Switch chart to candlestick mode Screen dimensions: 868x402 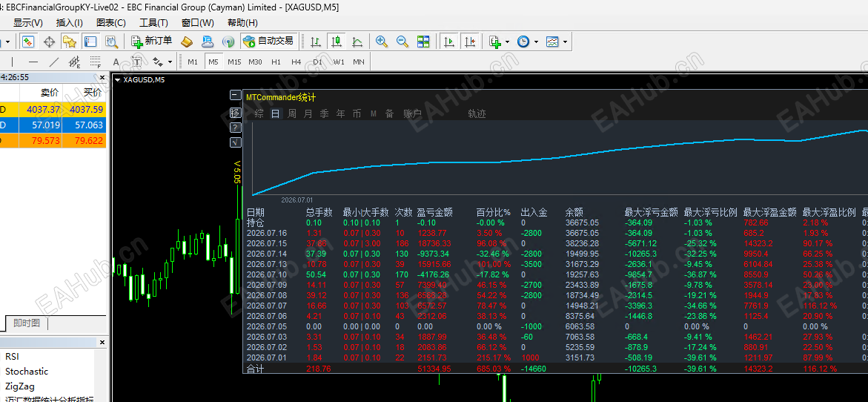(336, 42)
